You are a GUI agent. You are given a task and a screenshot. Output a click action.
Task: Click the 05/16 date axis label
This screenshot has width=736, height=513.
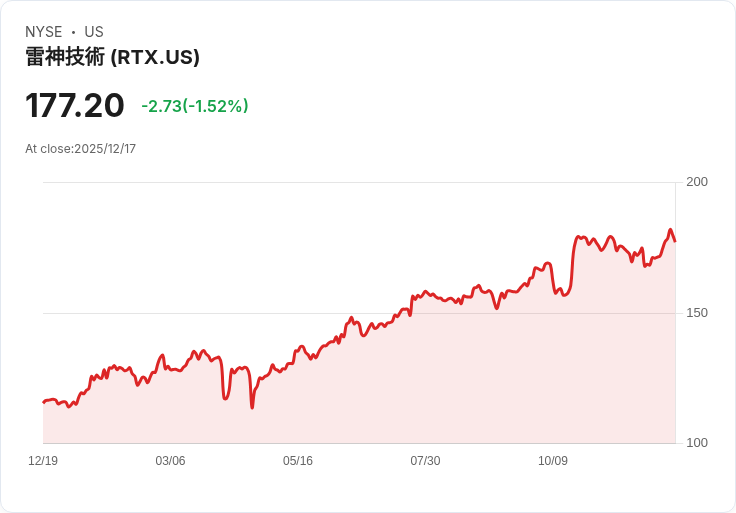298,461
